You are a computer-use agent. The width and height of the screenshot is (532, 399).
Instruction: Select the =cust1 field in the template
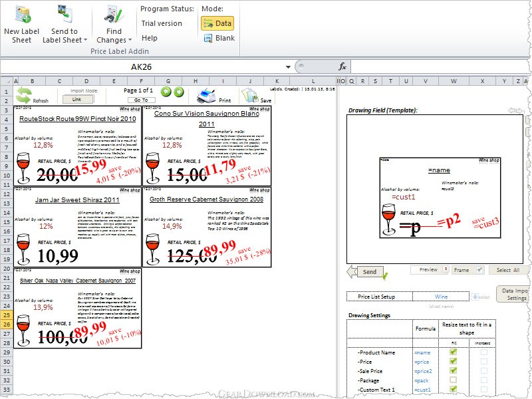click(403, 197)
